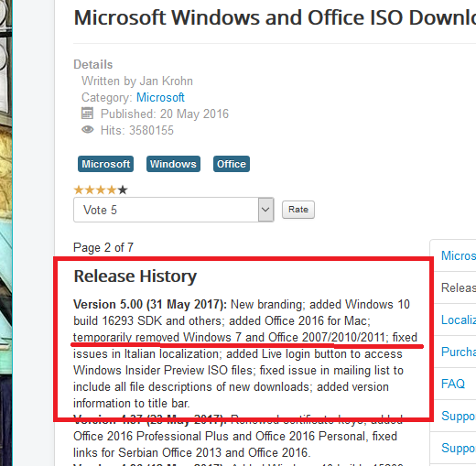Viewport: 476px width, 466px height.
Task: Click the 'Hits: 3580155' text
Action: tap(137, 130)
